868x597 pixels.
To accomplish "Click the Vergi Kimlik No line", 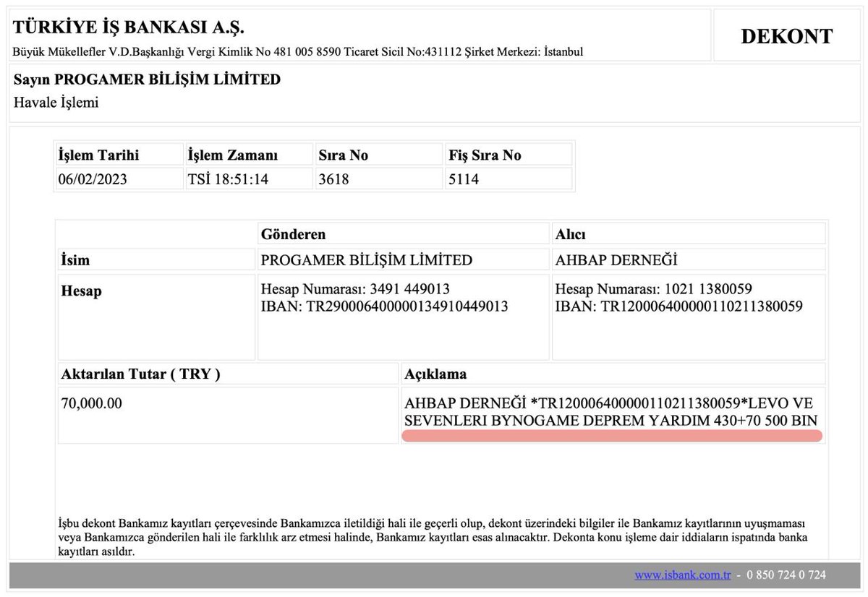I will (298, 52).
